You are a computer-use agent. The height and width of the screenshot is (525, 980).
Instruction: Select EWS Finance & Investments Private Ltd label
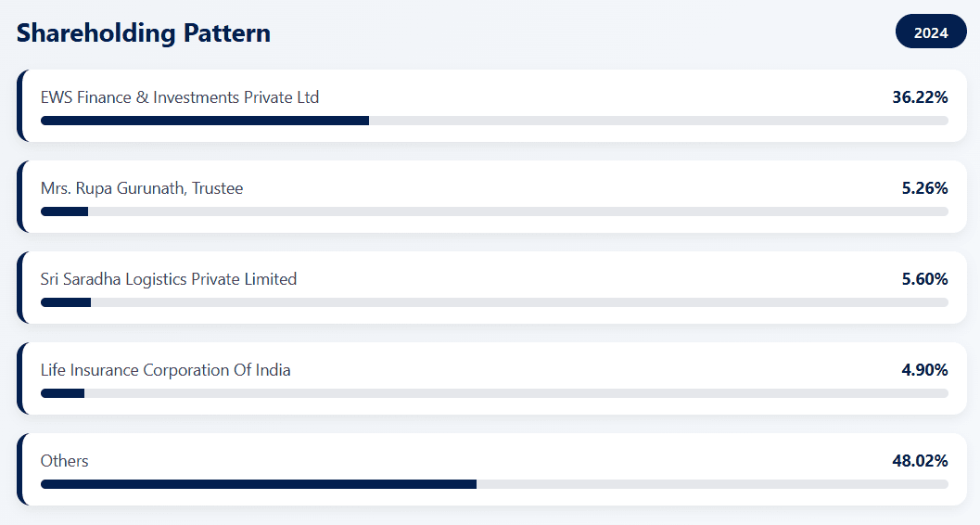coord(180,97)
